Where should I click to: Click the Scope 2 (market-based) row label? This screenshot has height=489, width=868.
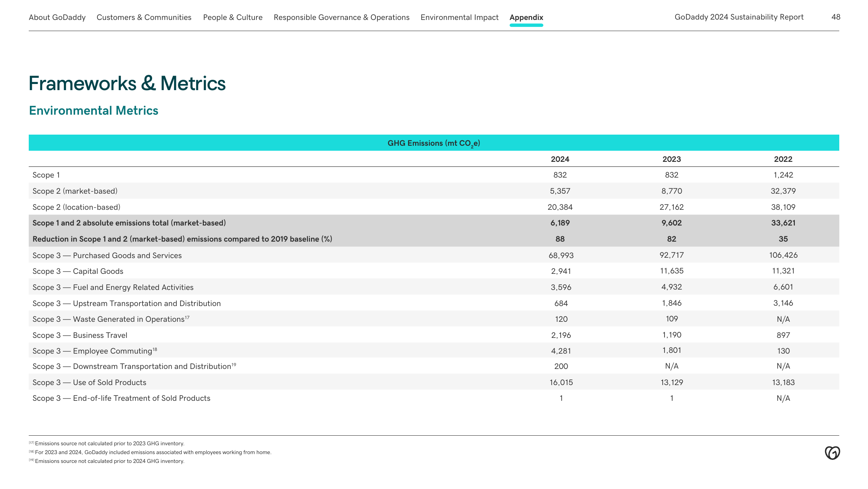(75, 191)
